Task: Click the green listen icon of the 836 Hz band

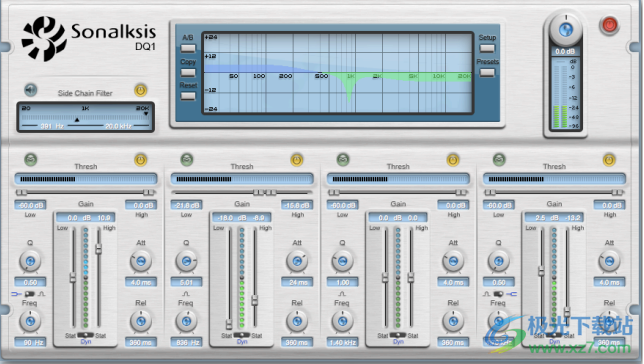Action: point(187,159)
